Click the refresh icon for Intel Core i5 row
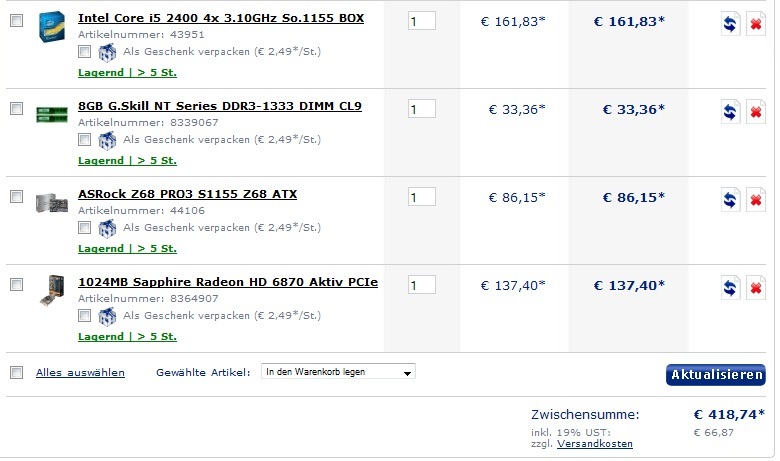 tap(731, 24)
